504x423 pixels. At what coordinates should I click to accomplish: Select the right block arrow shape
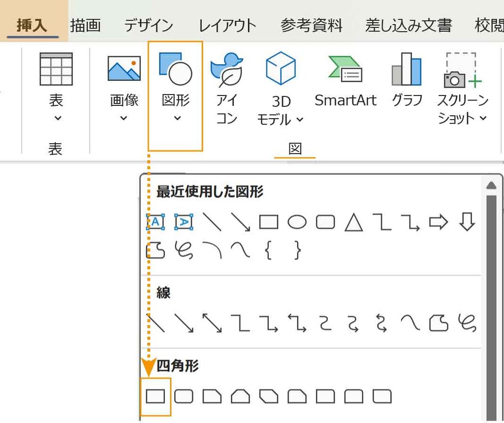439,222
